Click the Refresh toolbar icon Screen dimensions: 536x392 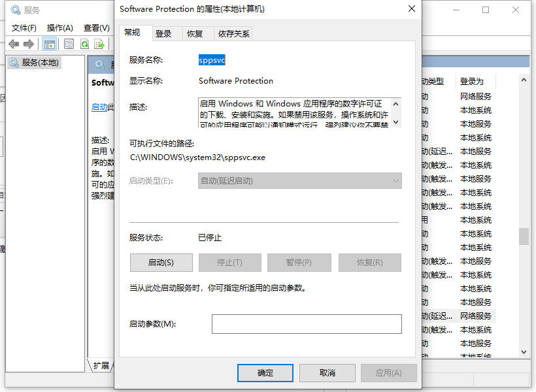(x=84, y=44)
